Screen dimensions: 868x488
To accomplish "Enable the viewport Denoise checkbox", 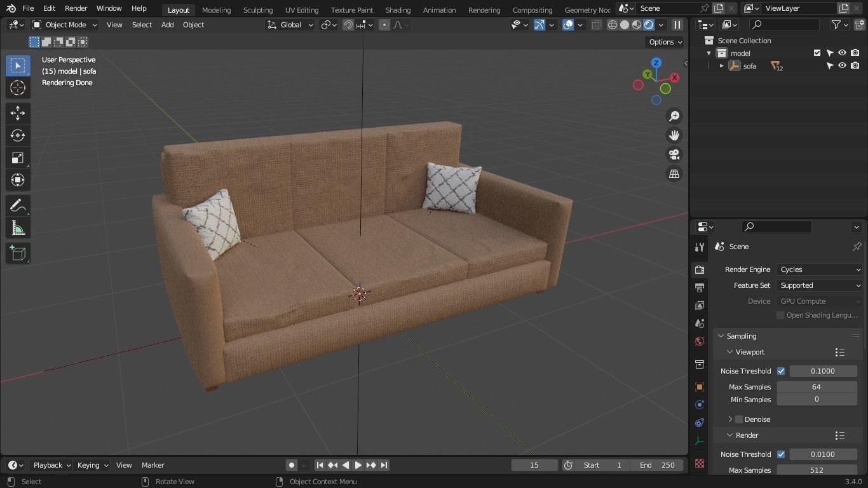I will pyautogui.click(x=739, y=419).
